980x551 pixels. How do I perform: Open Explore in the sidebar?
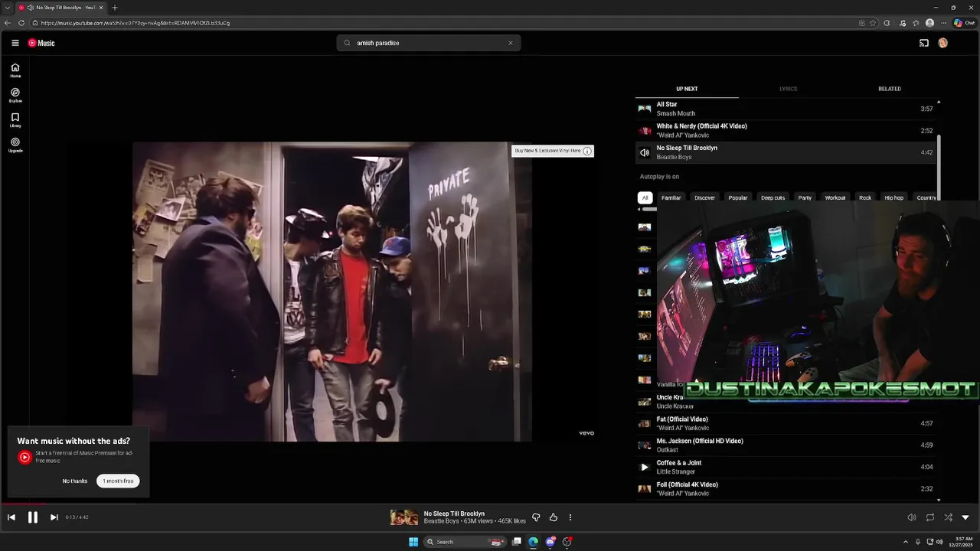point(15,95)
